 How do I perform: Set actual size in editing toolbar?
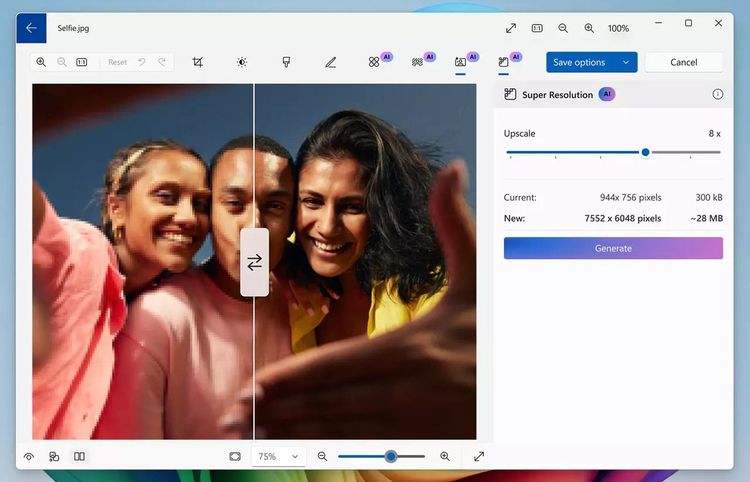click(x=82, y=62)
